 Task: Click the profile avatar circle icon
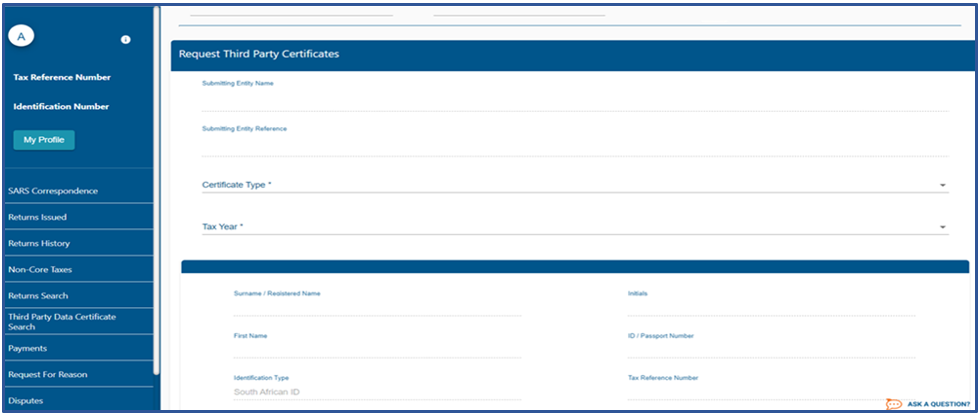[x=22, y=36]
